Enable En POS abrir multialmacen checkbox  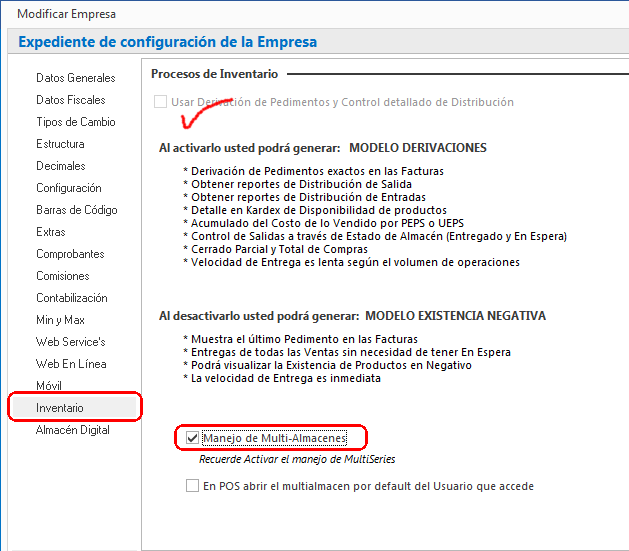[x=193, y=486]
